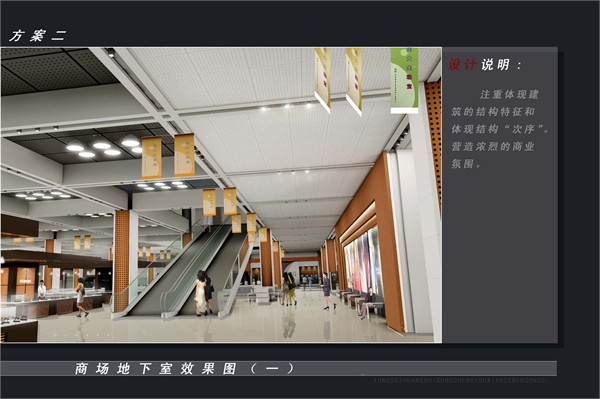
Task: Click the faint watermark text below caption bar
Action: coord(461,380)
